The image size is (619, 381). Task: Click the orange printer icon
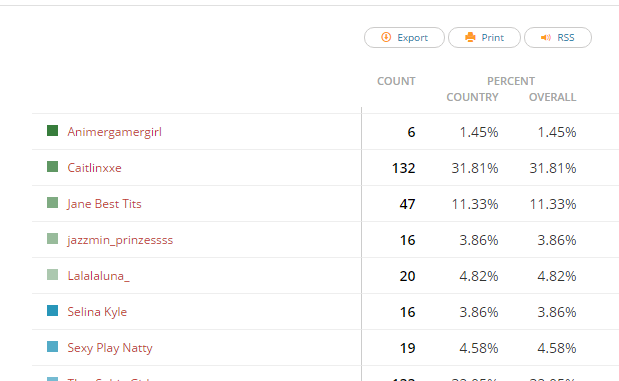click(x=470, y=37)
